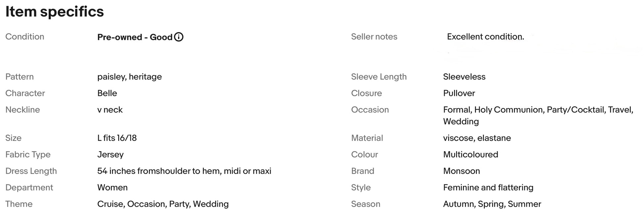Click the condition info icon

pyautogui.click(x=179, y=37)
